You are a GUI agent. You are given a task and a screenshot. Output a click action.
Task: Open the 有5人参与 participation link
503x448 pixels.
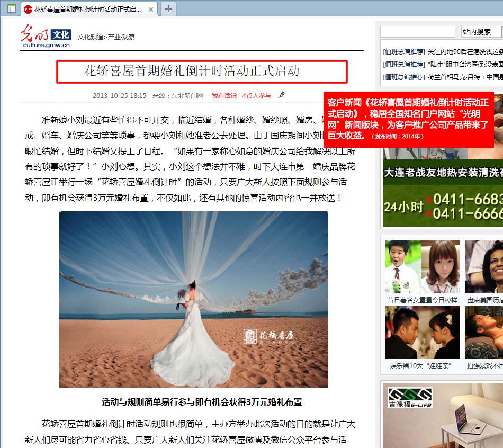[x=257, y=96]
